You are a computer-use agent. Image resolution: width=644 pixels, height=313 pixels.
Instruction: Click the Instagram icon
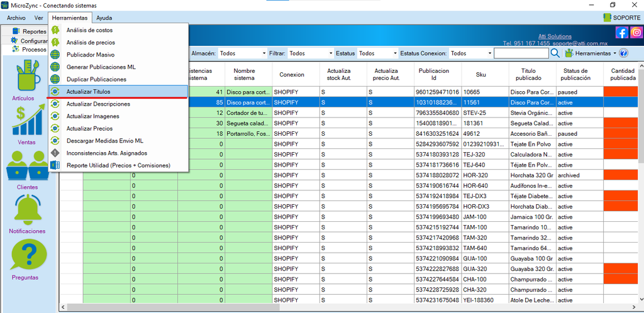(x=636, y=32)
